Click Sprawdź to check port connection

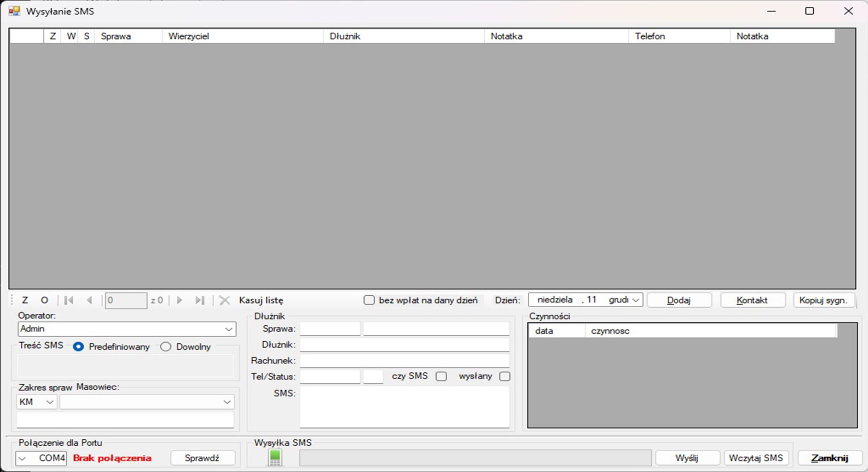click(x=202, y=458)
